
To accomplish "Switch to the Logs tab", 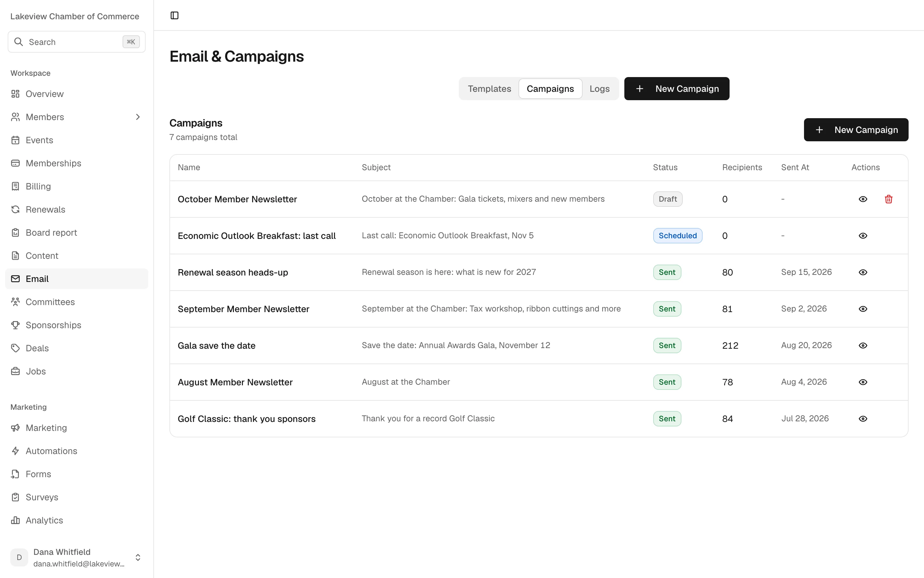I will 599,89.
